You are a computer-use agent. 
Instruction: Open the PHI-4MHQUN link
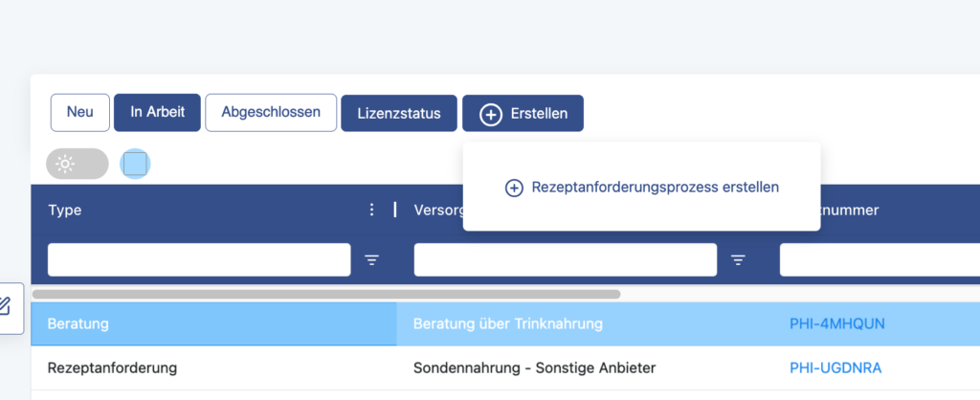[x=836, y=323]
